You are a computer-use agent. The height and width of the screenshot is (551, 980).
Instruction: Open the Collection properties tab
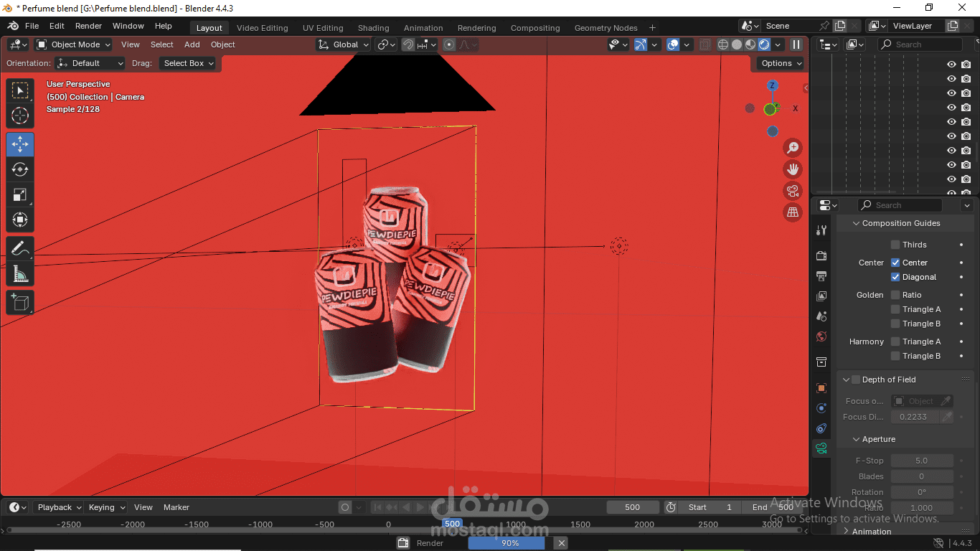coord(821,362)
